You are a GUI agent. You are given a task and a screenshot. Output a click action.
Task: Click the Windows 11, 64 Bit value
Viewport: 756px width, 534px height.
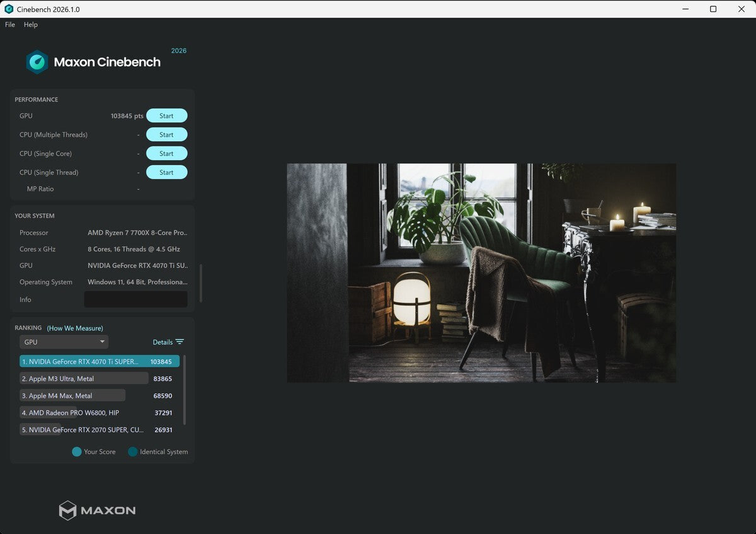tap(137, 282)
